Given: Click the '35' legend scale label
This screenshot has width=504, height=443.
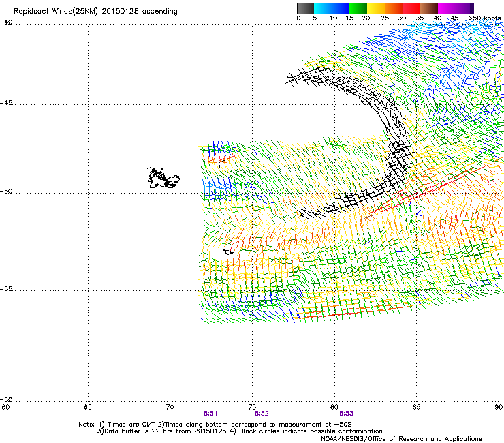Looking at the screenshot, I should [x=420, y=18].
